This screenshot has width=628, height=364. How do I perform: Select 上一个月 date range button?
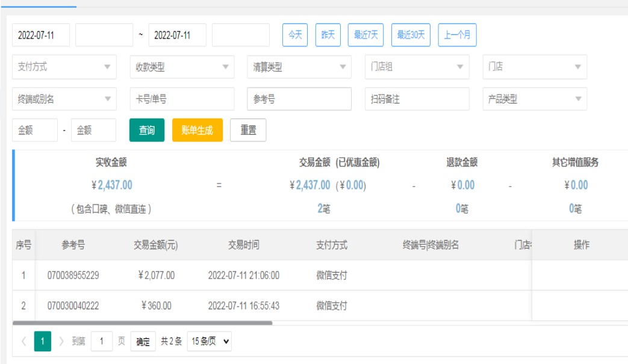pyautogui.click(x=457, y=35)
